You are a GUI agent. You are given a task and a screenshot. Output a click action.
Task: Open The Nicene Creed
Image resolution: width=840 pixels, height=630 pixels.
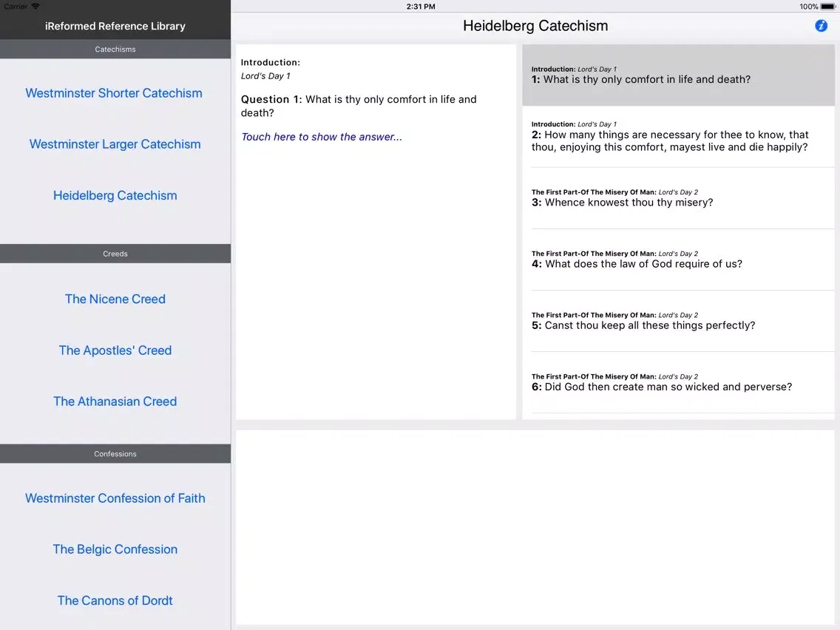pos(115,299)
